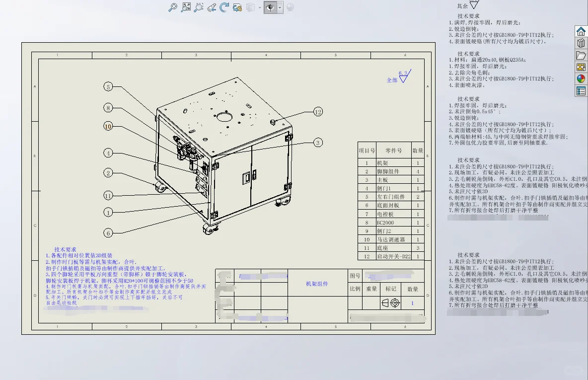Click the greyed scene sphere icon

(x=290, y=7)
